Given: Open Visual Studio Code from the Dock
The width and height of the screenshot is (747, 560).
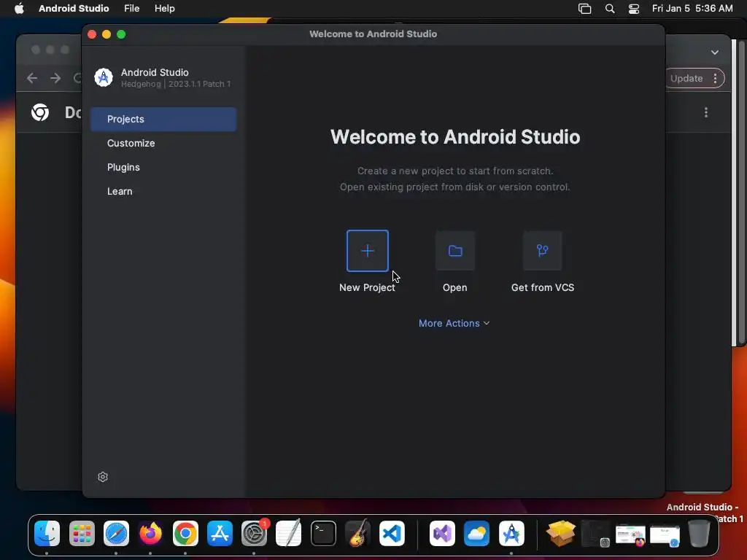Looking at the screenshot, I should 392,533.
